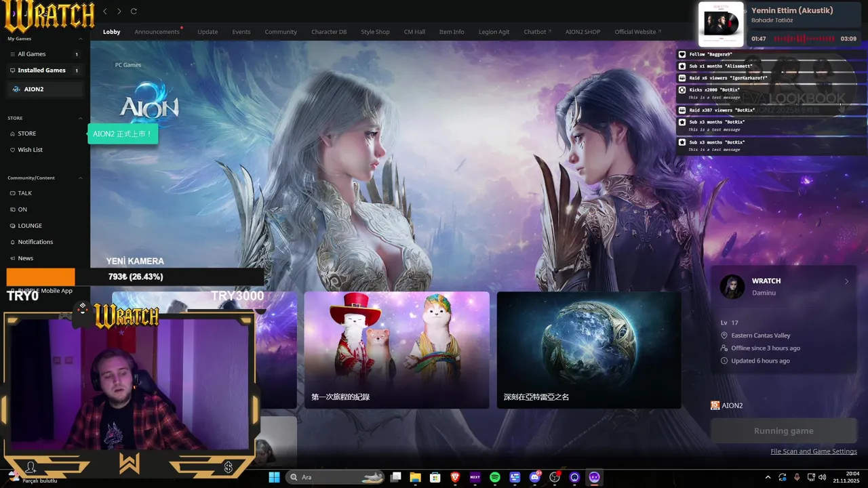Click the taskbar Ara search box

pyautogui.click(x=335, y=477)
